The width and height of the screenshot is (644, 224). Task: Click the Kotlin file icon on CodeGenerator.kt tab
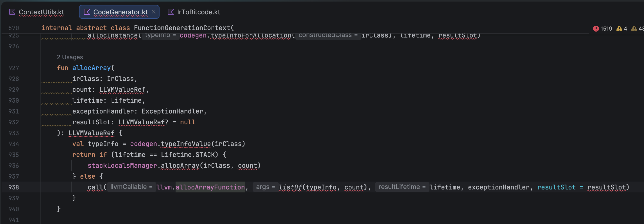tap(87, 12)
